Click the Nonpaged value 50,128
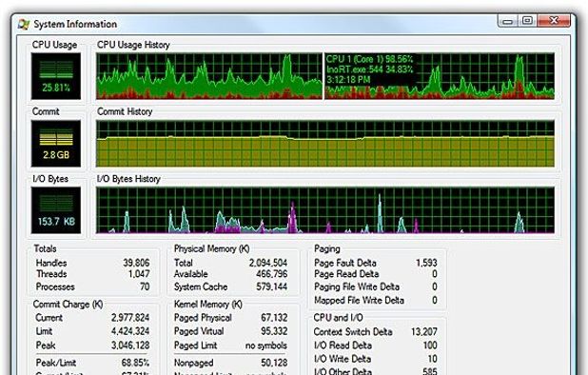This screenshot has width=588, height=375. pyautogui.click(x=275, y=363)
